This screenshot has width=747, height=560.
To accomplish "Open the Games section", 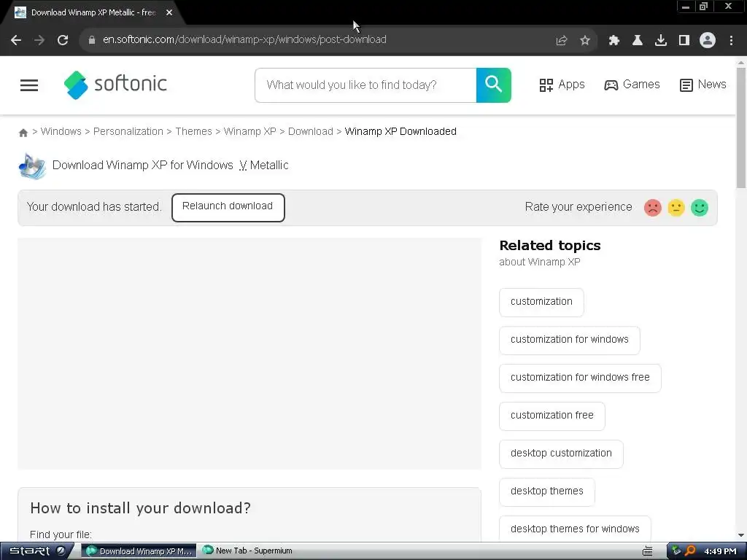I will (632, 85).
